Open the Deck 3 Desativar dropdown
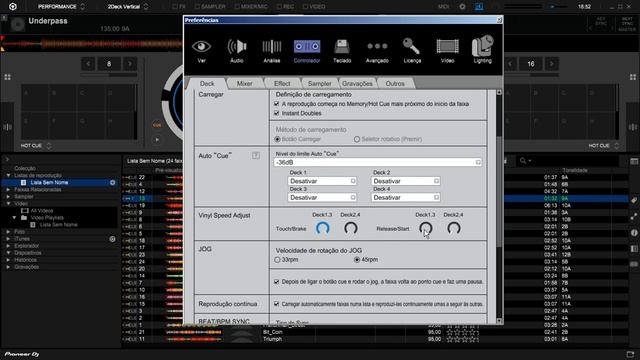This screenshot has height=360, width=640. (x=322, y=198)
